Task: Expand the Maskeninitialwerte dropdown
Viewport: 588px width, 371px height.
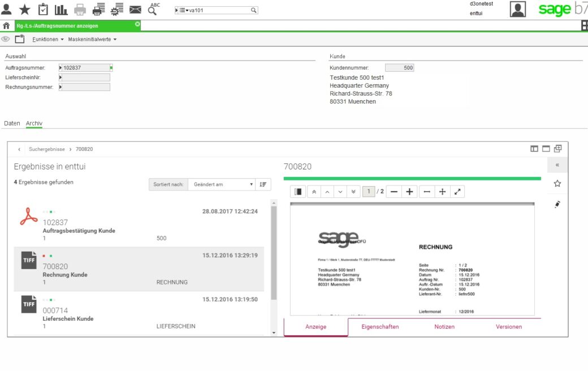Action: pos(92,39)
